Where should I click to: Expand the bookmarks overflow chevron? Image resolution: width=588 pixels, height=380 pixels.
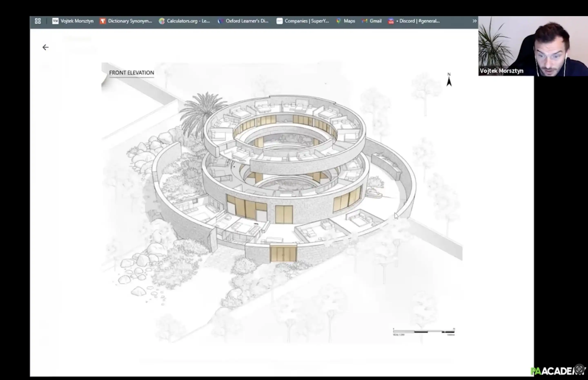click(x=474, y=21)
